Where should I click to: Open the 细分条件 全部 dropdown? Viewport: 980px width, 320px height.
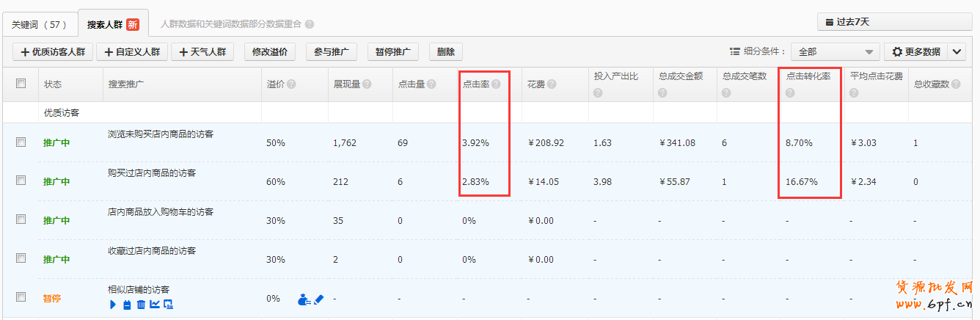click(x=835, y=52)
